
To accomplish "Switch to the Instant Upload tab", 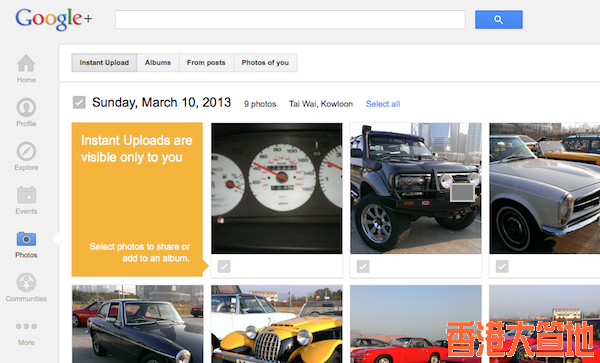I will click(104, 63).
